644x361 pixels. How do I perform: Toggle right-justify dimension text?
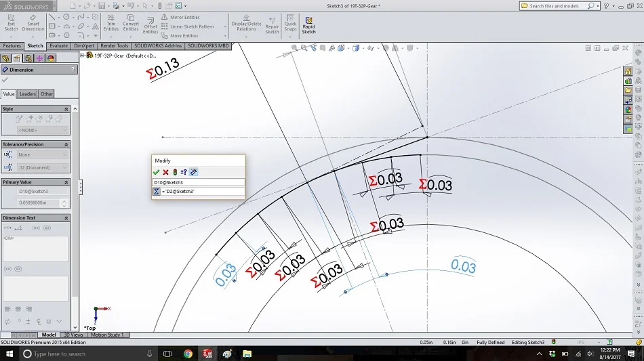pyautogui.click(x=28, y=309)
